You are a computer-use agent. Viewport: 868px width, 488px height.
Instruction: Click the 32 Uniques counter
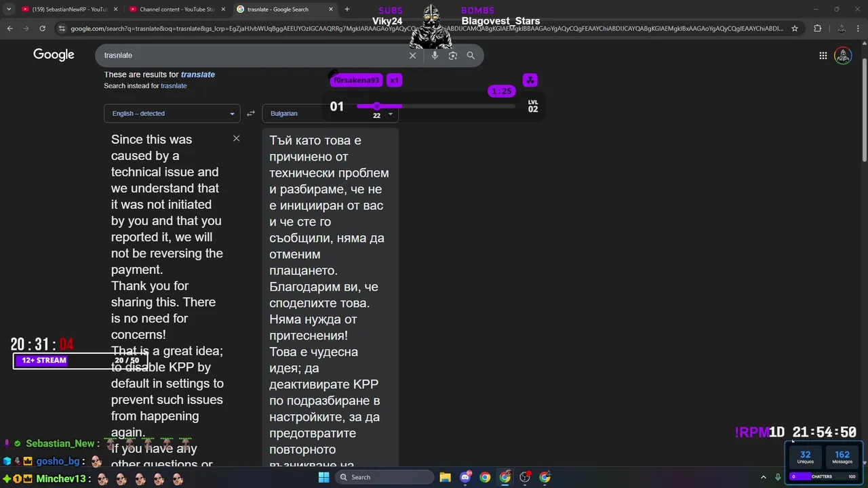(806, 457)
